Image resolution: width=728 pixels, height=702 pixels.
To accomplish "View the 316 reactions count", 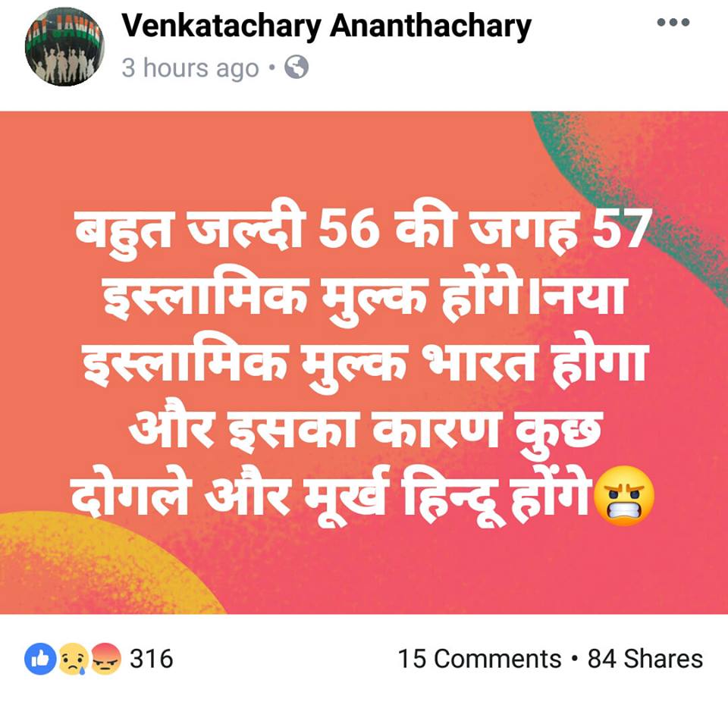I will tap(152, 659).
